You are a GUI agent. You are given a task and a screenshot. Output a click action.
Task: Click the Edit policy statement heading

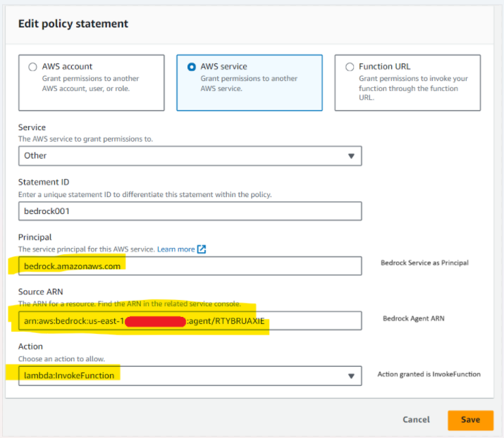pos(73,24)
